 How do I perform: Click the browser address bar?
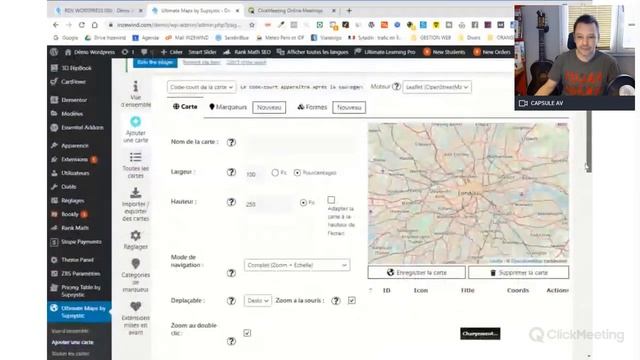tap(179, 25)
